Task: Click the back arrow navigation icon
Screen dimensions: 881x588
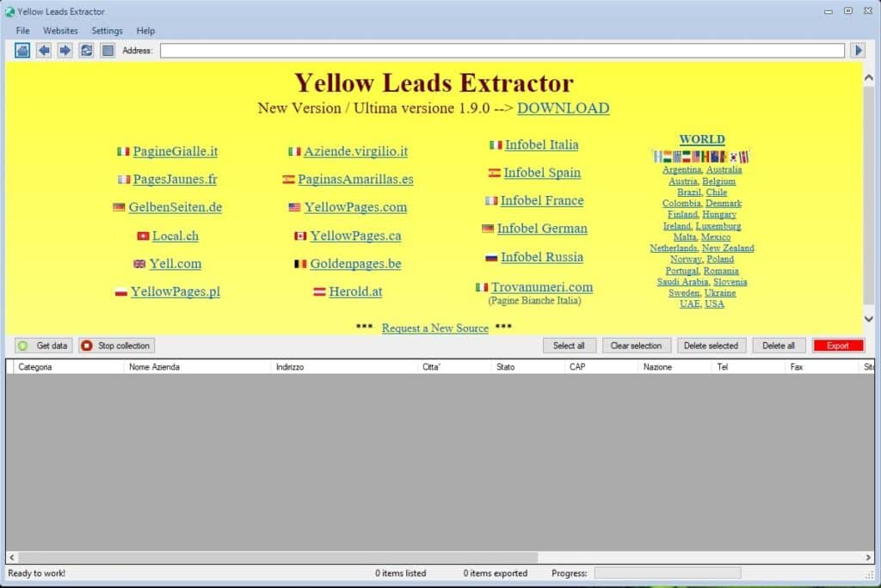Action: [43, 50]
